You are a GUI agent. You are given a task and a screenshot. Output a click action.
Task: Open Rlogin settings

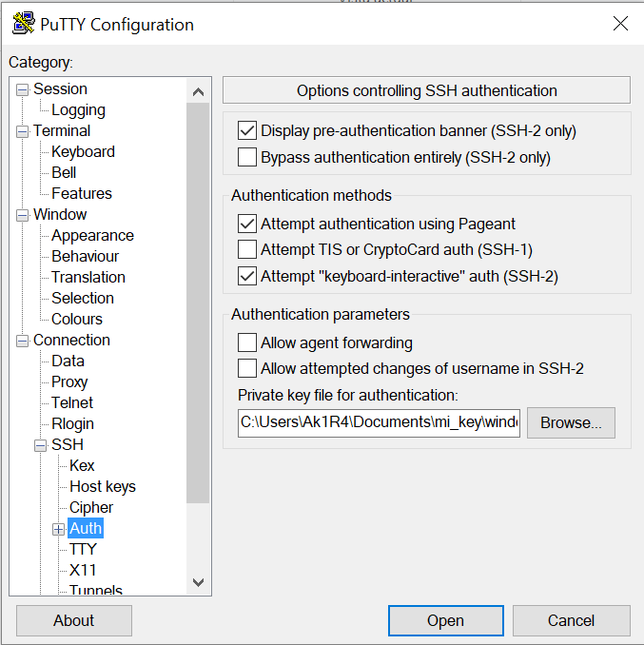(x=73, y=423)
